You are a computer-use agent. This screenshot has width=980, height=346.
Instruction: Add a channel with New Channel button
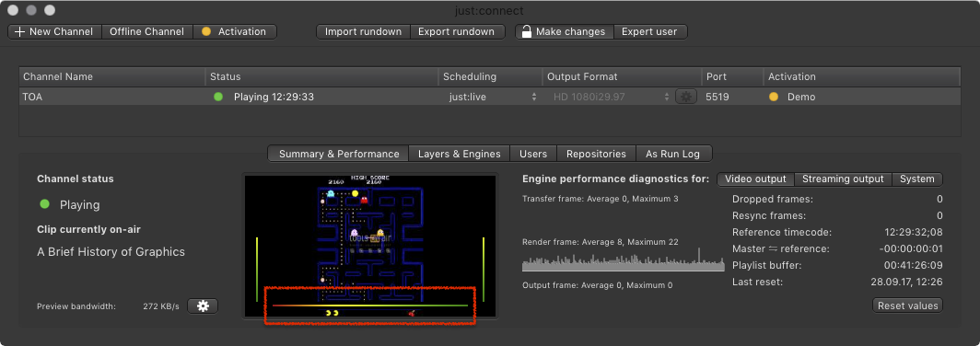coord(54,32)
